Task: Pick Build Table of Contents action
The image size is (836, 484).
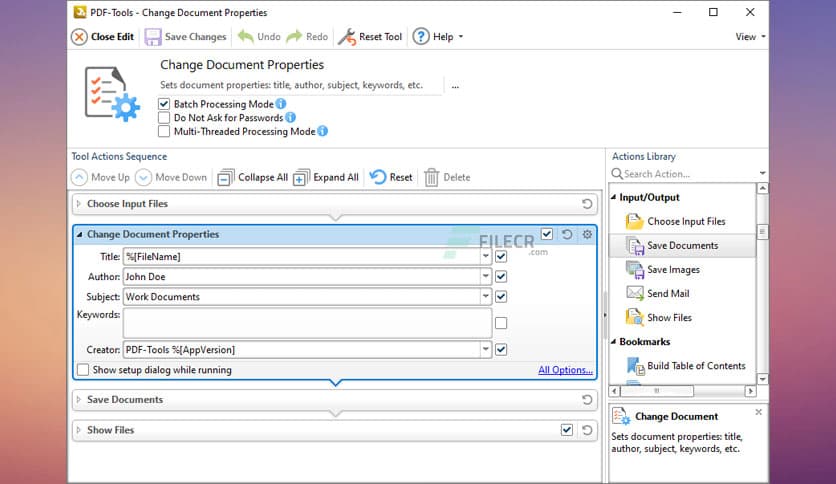Action: pyautogui.click(x=695, y=366)
